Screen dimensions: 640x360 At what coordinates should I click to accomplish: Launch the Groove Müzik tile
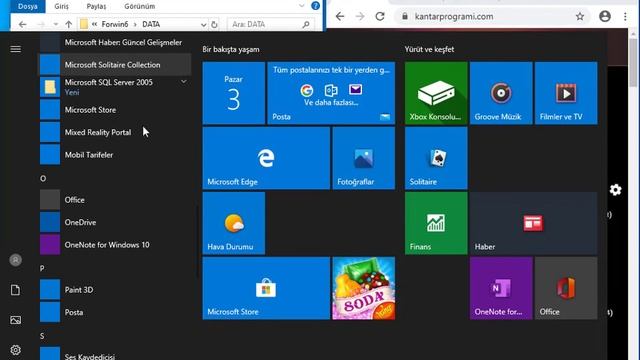[501, 93]
